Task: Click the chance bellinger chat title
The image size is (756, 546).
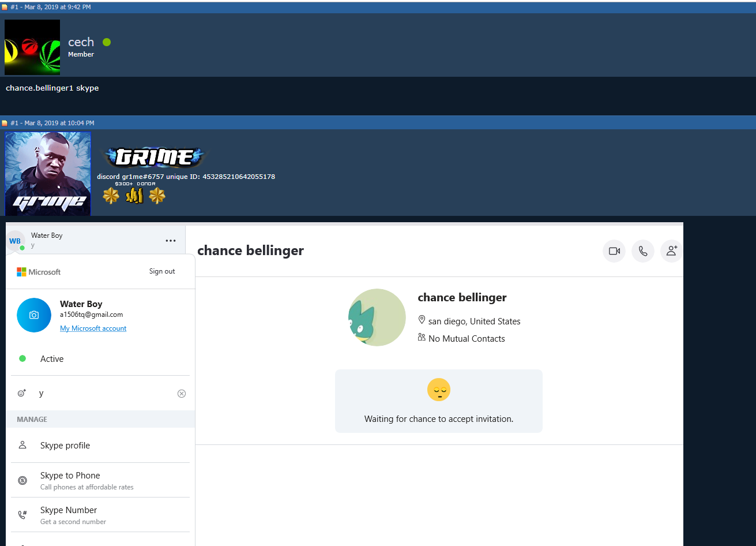Action: coord(250,250)
